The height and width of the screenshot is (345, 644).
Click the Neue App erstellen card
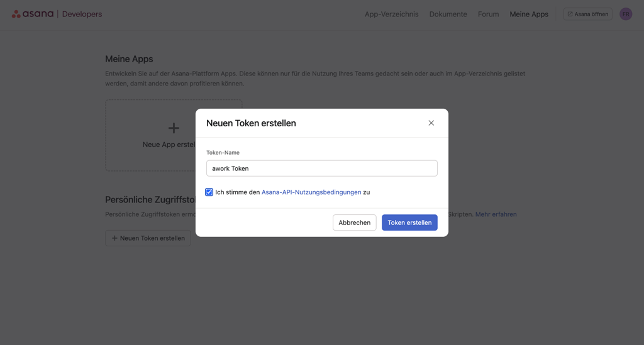click(174, 135)
